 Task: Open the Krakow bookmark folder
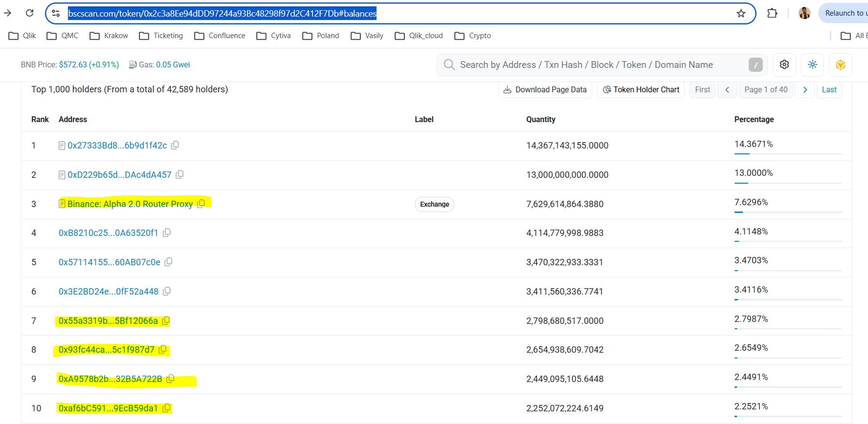point(109,36)
